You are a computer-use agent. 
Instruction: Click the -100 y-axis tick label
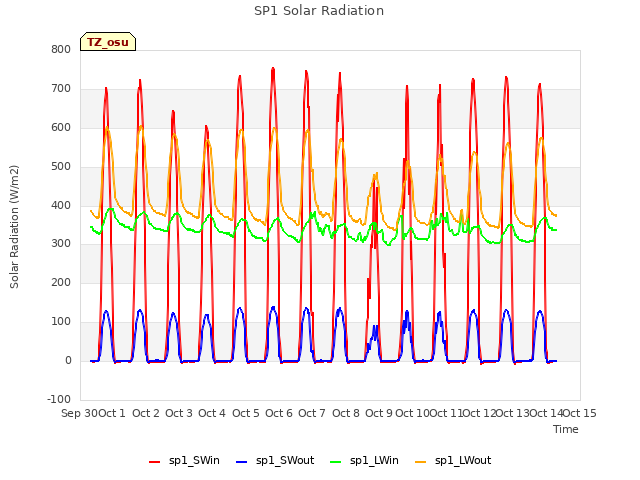(x=59, y=399)
